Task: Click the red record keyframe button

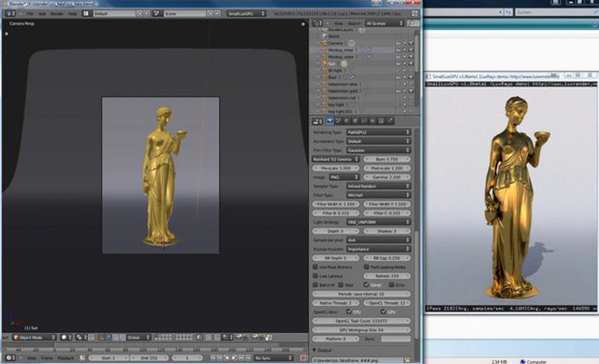Action: tap(303, 358)
